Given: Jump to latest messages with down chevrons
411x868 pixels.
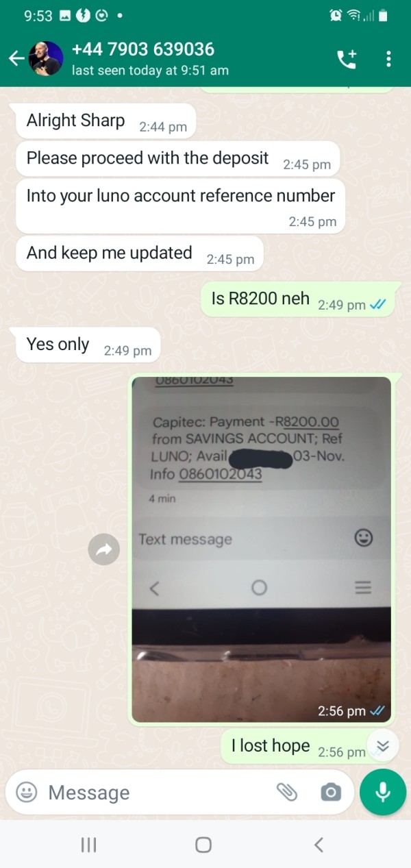Looking at the screenshot, I should pos(383,747).
